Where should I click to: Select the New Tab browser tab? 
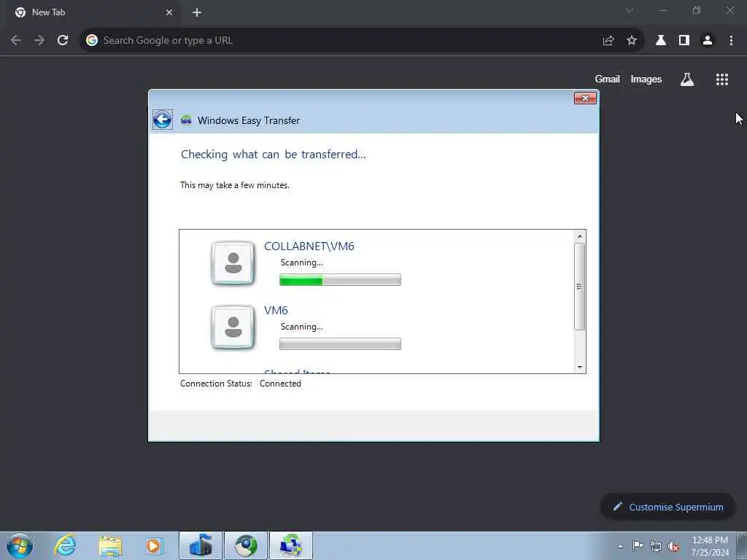click(93, 12)
